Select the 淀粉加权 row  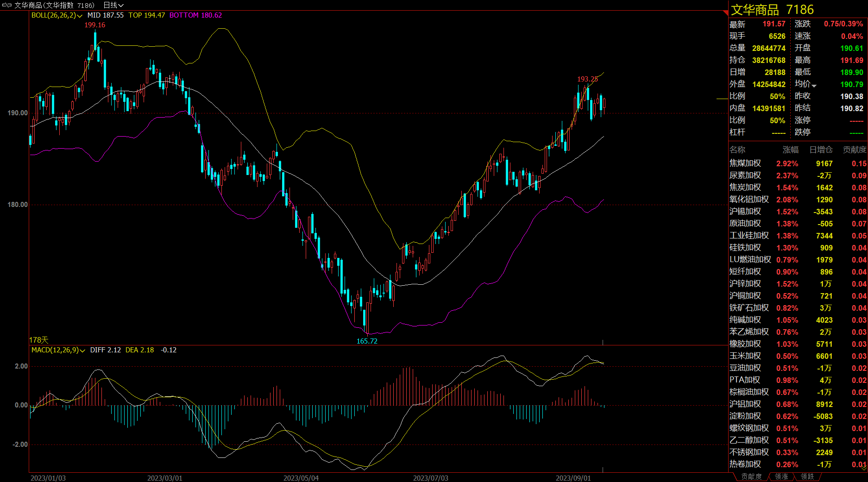pyautogui.click(x=798, y=416)
